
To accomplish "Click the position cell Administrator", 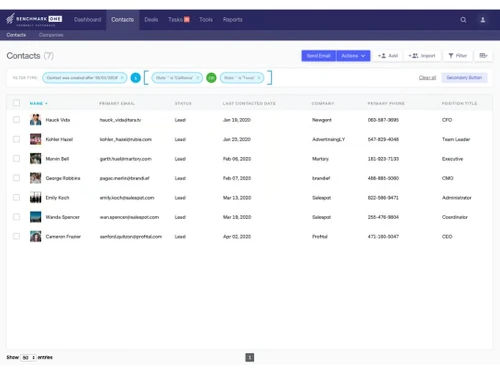I will (x=457, y=198).
